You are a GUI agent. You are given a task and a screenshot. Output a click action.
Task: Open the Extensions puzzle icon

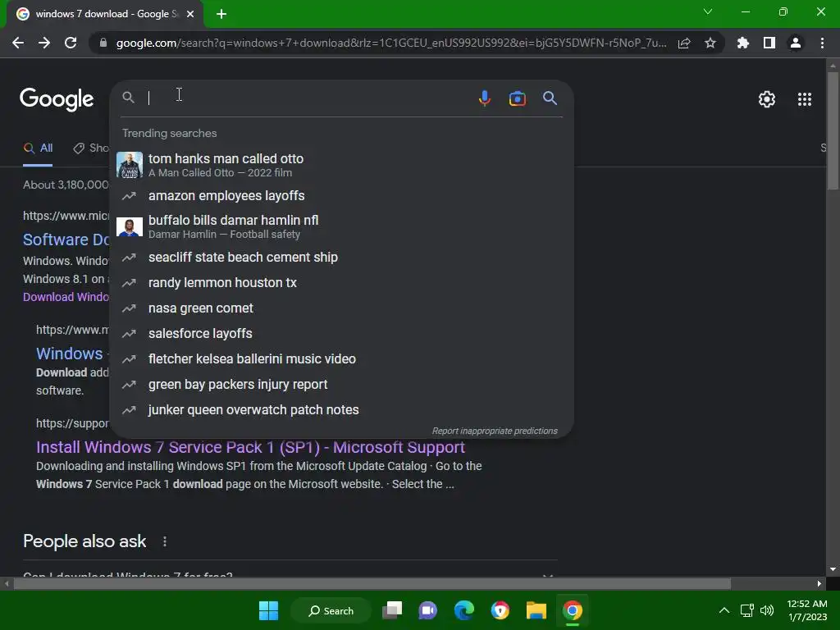point(743,43)
